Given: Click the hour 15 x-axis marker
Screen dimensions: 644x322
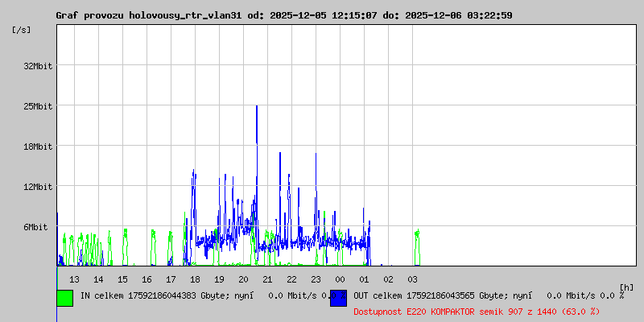Looking at the screenshot, I should [x=122, y=279].
